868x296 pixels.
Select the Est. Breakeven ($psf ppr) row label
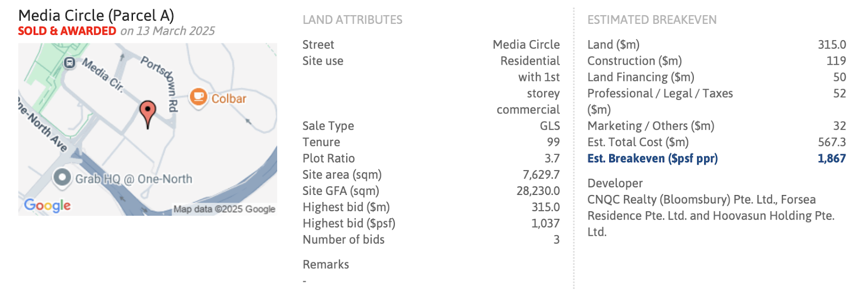653,159
